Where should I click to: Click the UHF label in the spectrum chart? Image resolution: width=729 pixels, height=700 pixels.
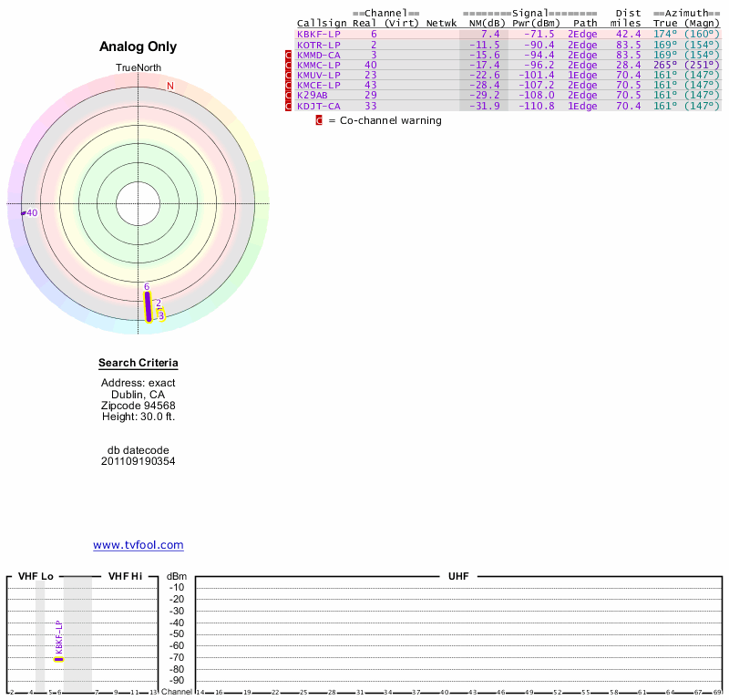[457, 577]
